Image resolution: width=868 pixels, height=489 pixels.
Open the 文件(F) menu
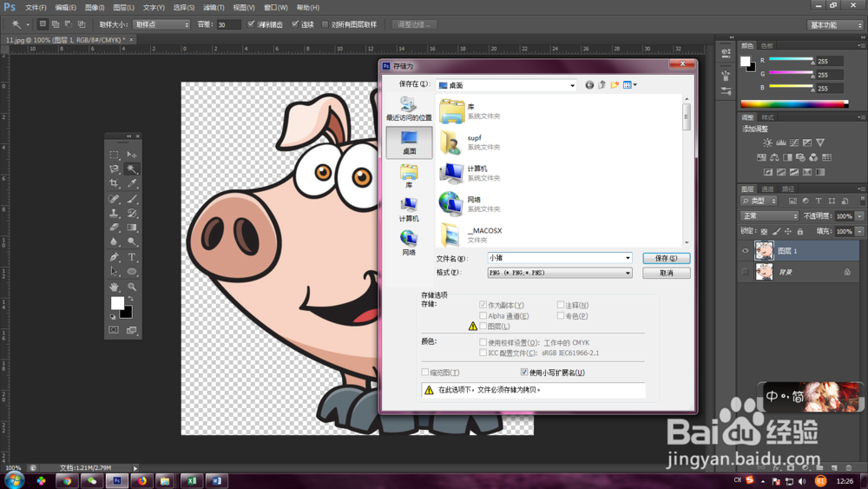pyautogui.click(x=36, y=8)
